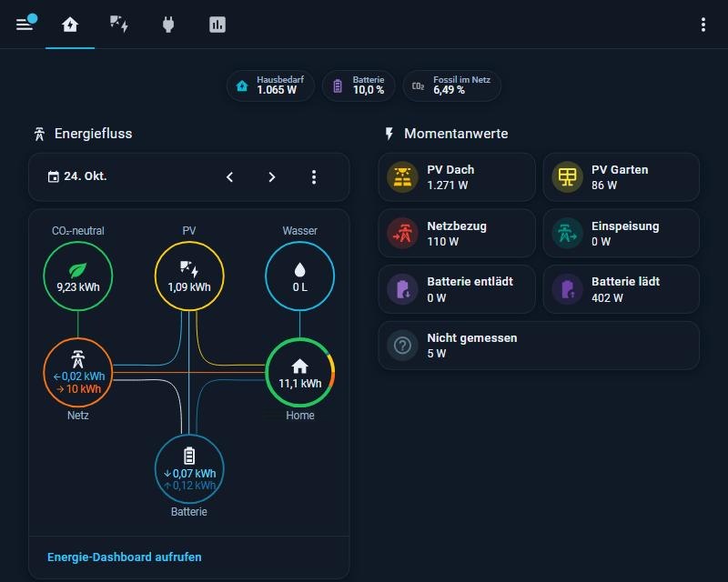Screen dimensions: 728x582
Task: Click the battery icon in Batterie circle
Action: pyautogui.click(x=189, y=456)
